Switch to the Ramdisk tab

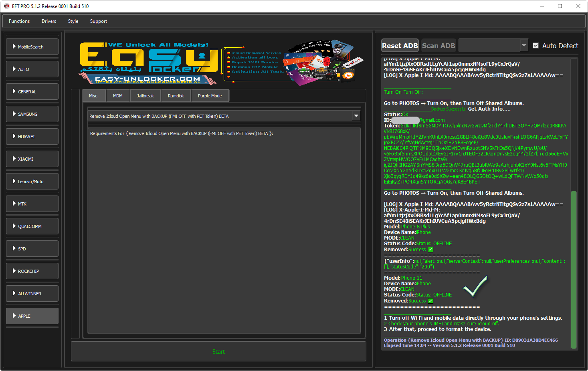click(176, 96)
